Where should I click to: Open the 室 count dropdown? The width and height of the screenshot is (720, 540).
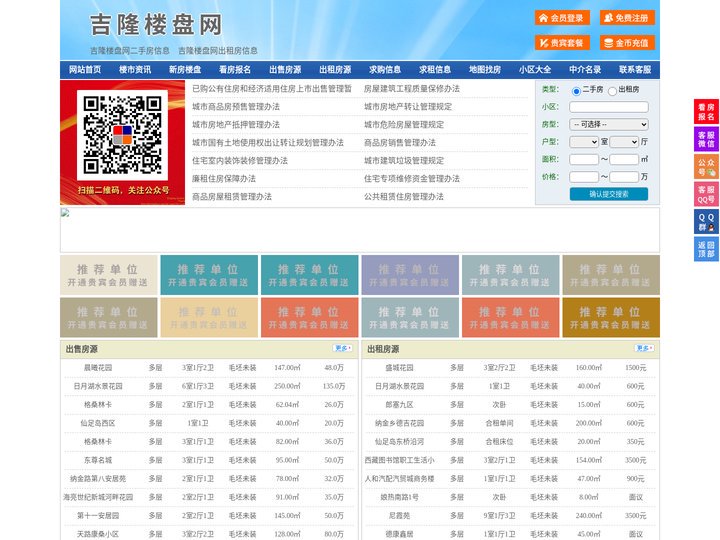584,142
